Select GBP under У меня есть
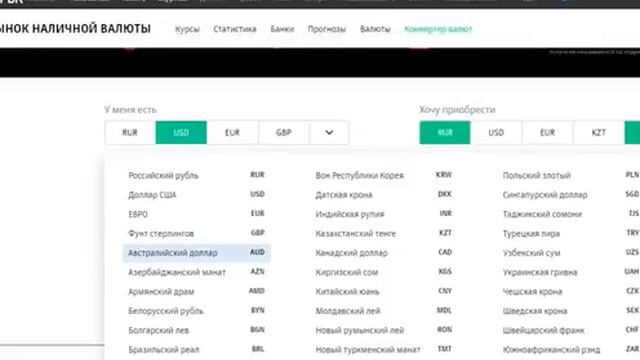Viewport: 640px width, 360px height. point(284,133)
